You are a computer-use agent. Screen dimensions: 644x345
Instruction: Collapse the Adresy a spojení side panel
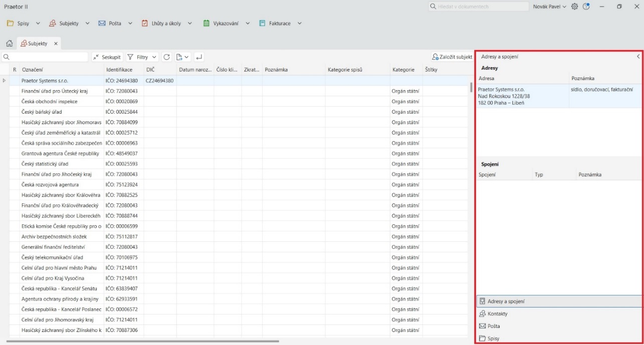[x=638, y=57]
